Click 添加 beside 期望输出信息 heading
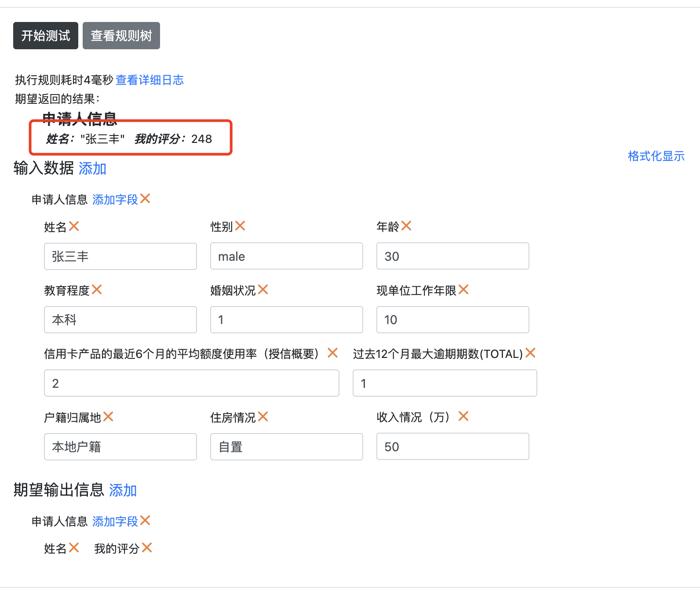 coord(123,490)
